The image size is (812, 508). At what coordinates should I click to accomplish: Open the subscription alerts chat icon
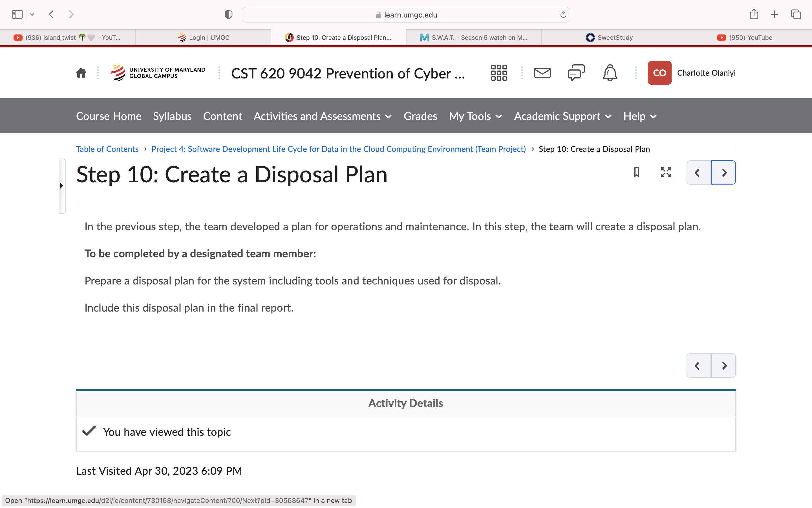coord(576,73)
